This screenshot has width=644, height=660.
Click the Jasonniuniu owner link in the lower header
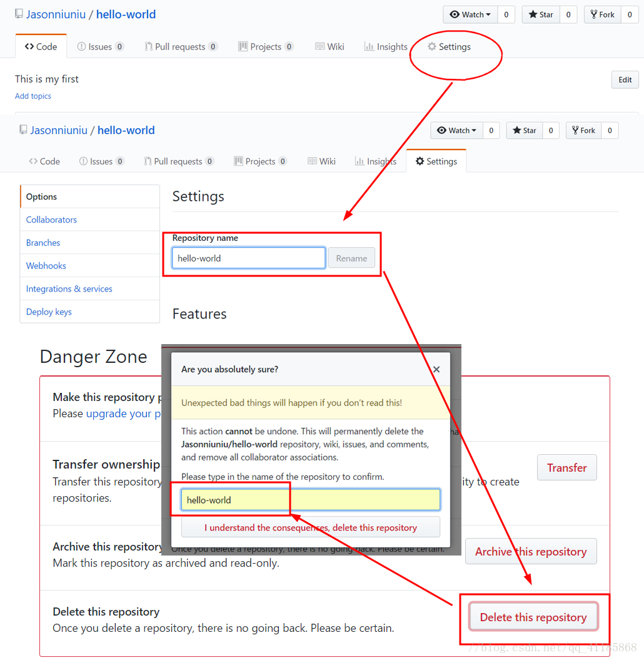[x=59, y=130]
